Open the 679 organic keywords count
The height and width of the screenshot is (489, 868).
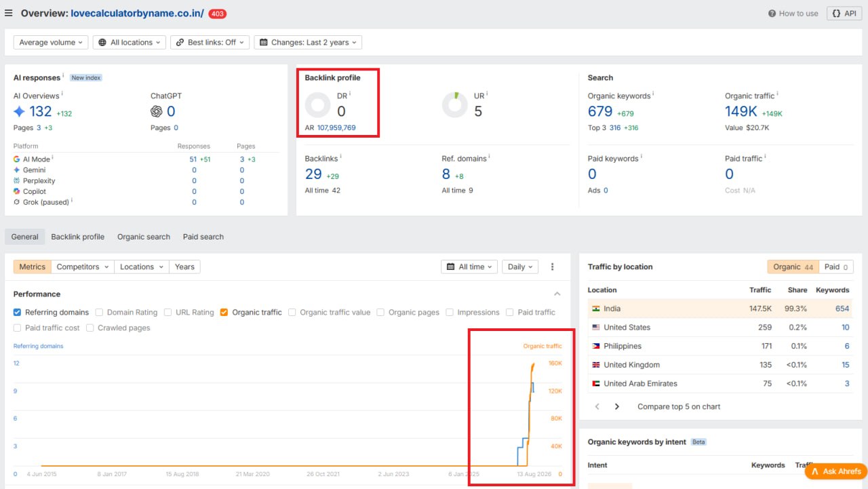(x=600, y=111)
